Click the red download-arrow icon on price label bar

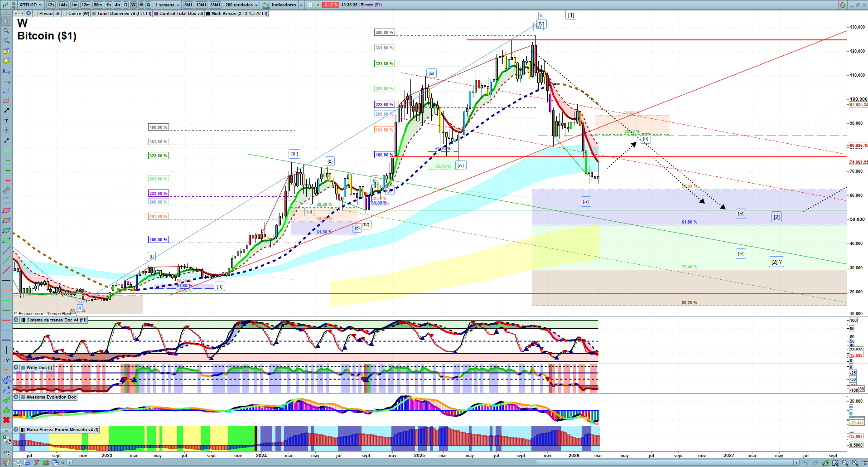(16, 14)
